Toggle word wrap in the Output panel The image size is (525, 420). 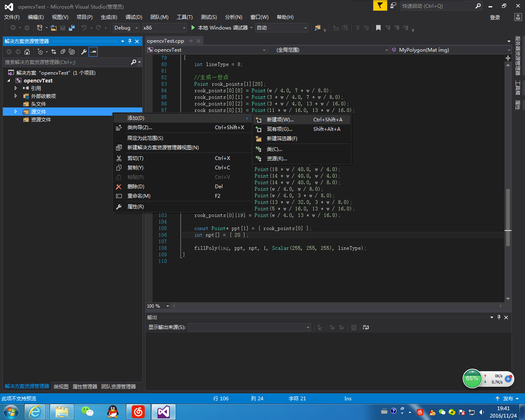pyautogui.click(x=366, y=327)
